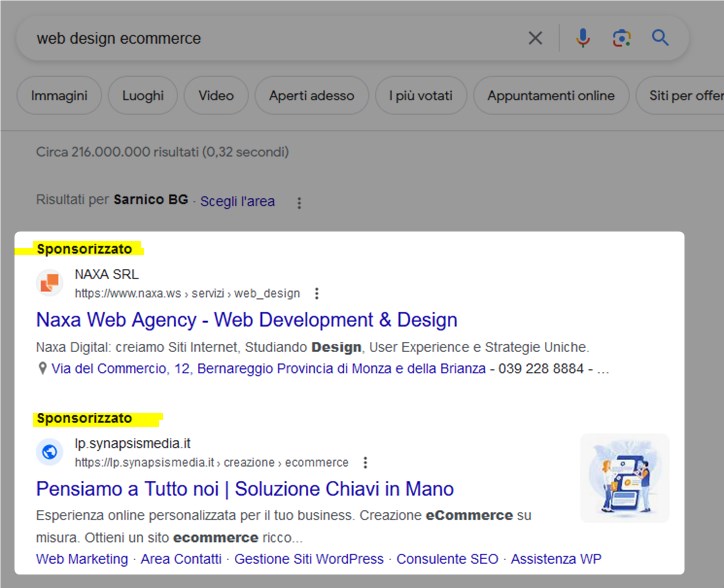Click the synapsismedia globe favicon
Screen dimensions: 724x588
tap(50, 452)
